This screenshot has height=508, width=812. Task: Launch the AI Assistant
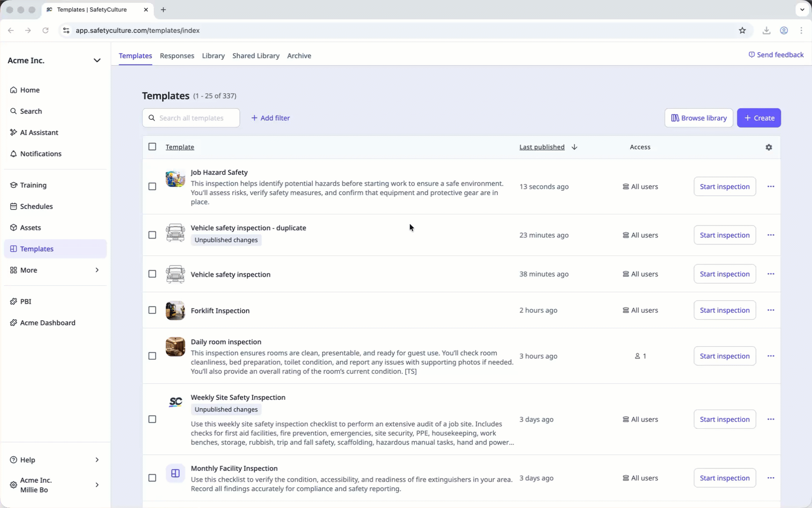click(x=34, y=132)
